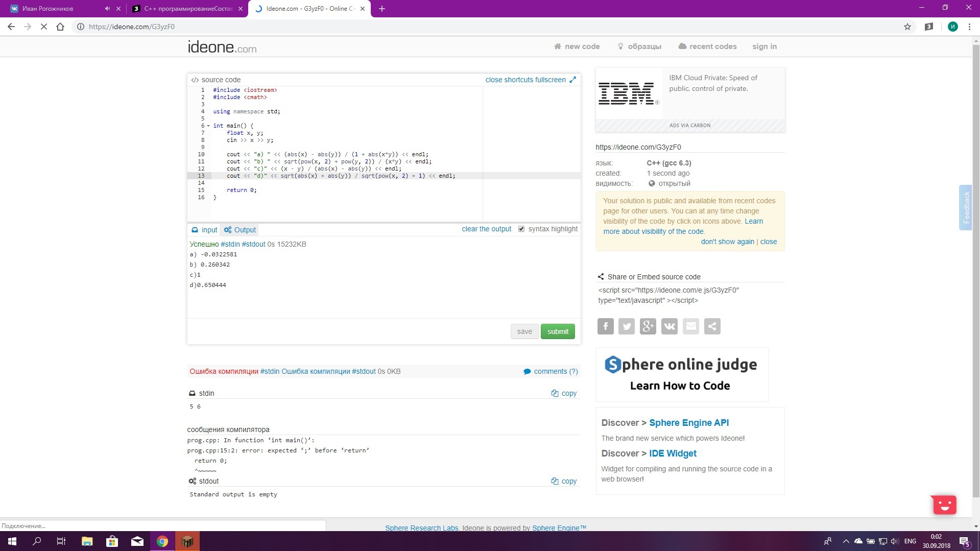Open IBM Cloud Private ad

pyautogui.click(x=690, y=100)
